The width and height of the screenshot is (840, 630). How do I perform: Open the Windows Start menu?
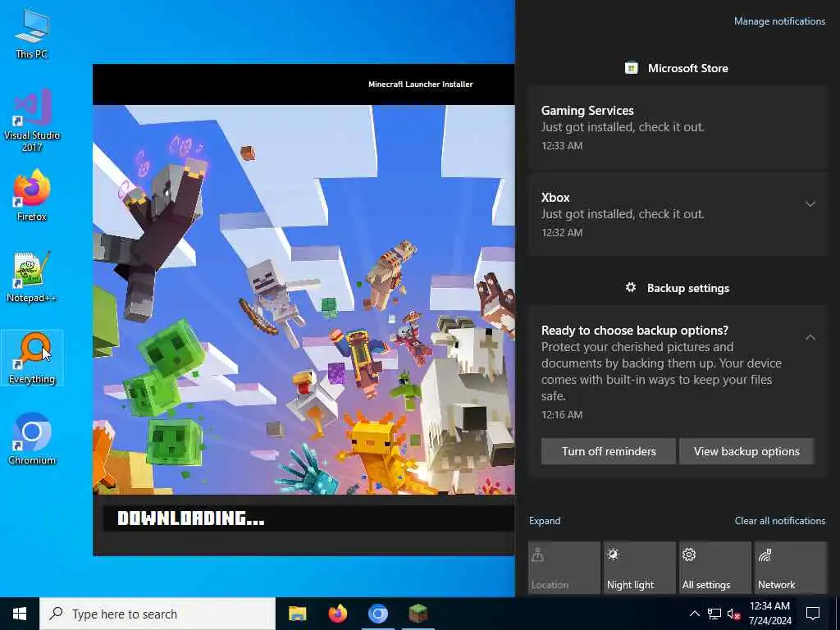[x=20, y=614]
